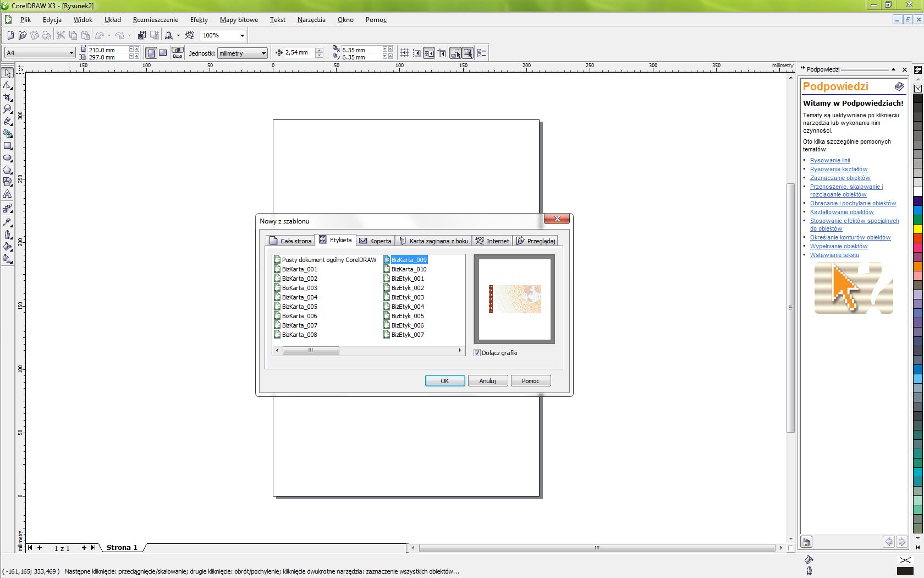The image size is (924, 578).
Task: Open the Wypełnianie obiektów link
Action: (838, 246)
